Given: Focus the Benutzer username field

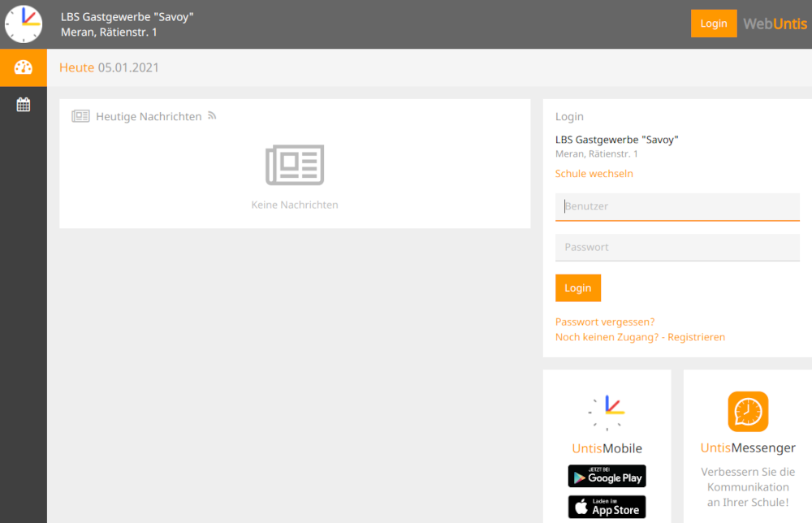Looking at the screenshot, I should (x=677, y=206).
